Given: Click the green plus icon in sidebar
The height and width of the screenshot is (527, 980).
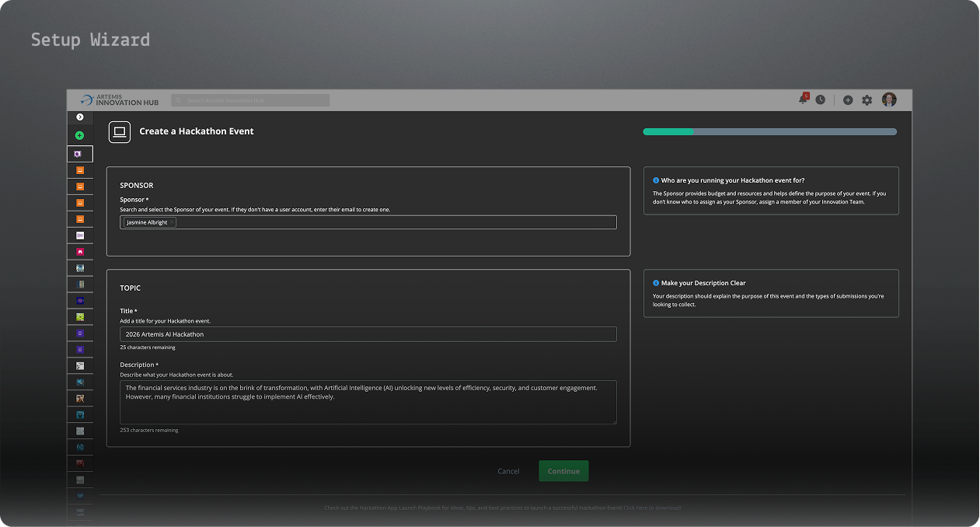Looking at the screenshot, I should [x=79, y=135].
